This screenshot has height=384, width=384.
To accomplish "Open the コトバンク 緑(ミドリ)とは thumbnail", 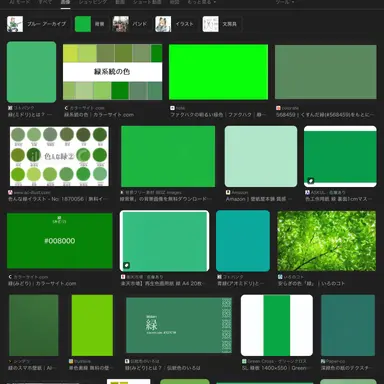I will tap(31, 72).
